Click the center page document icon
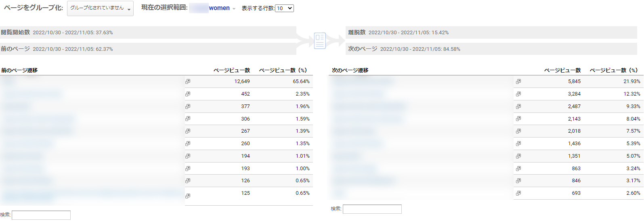This screenshot has width=644, height=221. pos(320,41)
